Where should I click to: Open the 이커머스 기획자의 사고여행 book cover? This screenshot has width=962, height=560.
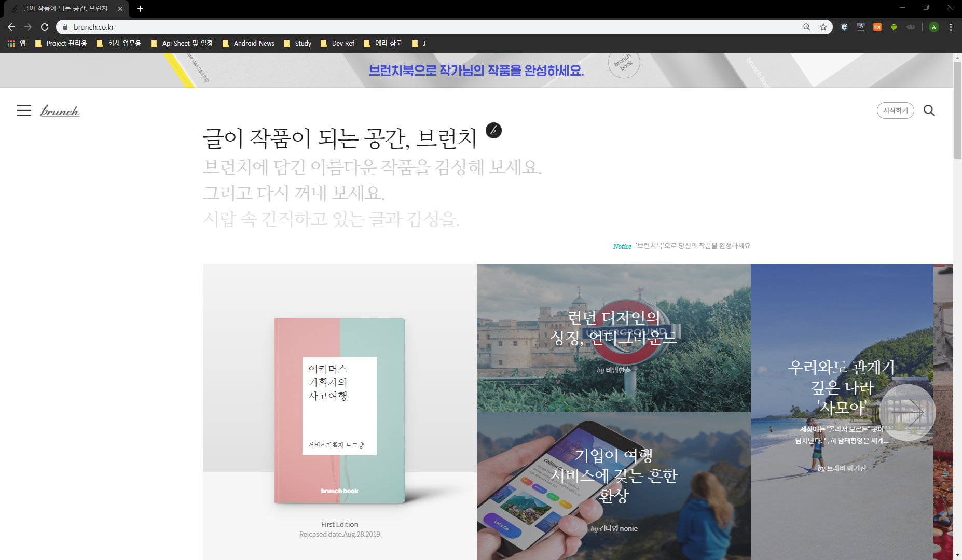[339, 410]
